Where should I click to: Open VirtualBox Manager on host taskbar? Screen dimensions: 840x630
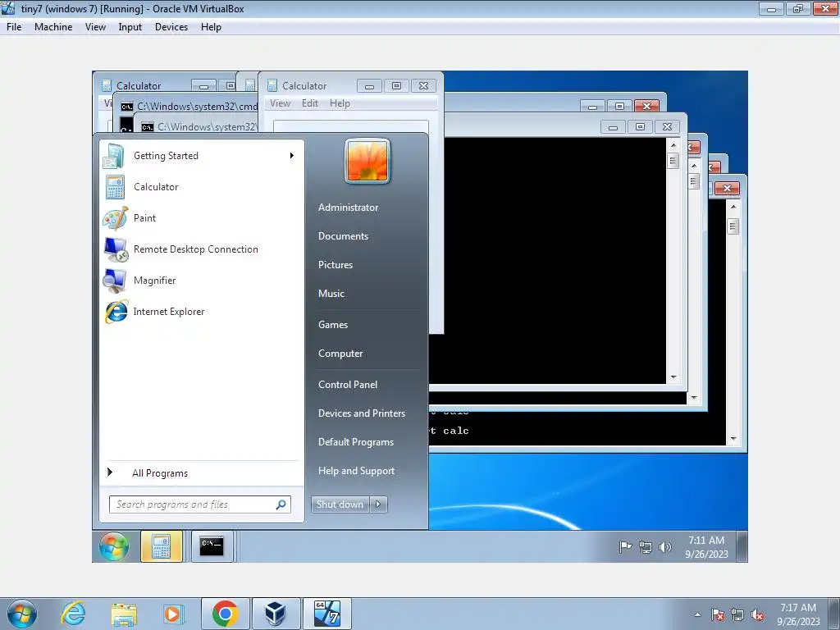click(x=275, y=614)
